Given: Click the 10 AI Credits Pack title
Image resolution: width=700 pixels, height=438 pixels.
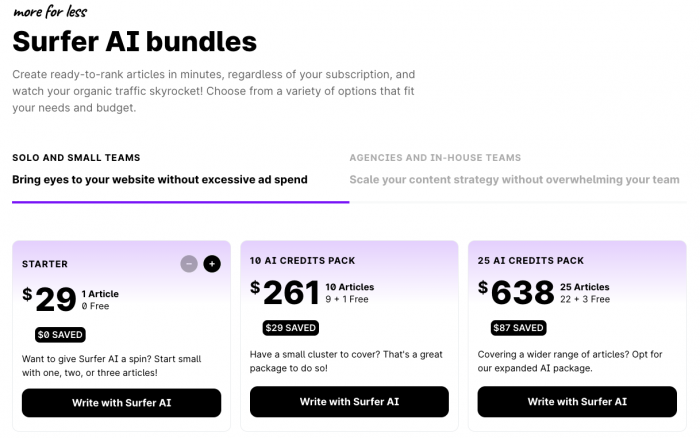Looking at the screenshot, I should tap(300, 260).
